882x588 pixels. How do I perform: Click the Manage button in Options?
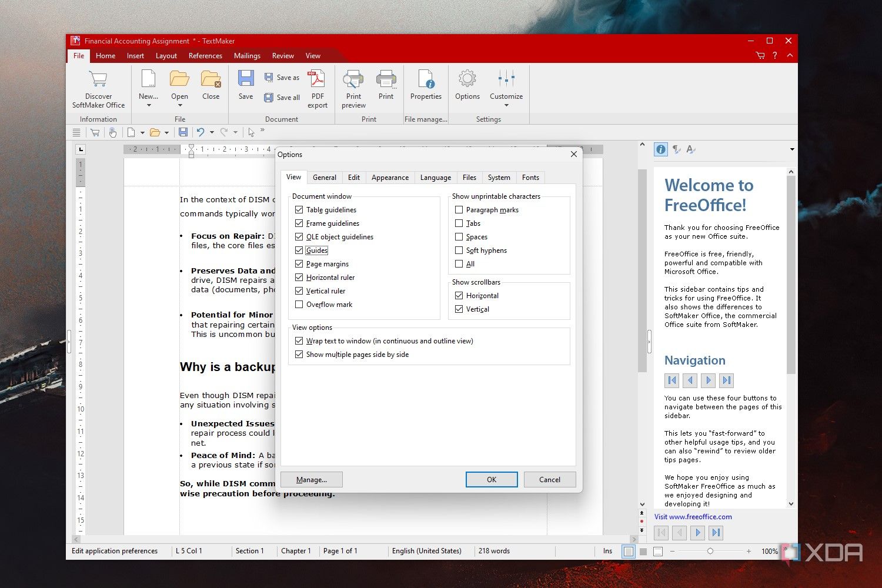tap(311, 479)
